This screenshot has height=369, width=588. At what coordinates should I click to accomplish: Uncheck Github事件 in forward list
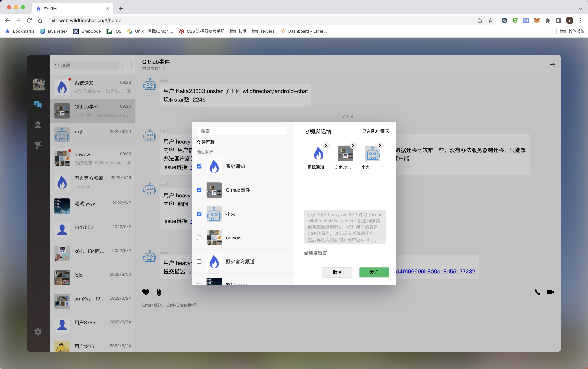[199, 190]
